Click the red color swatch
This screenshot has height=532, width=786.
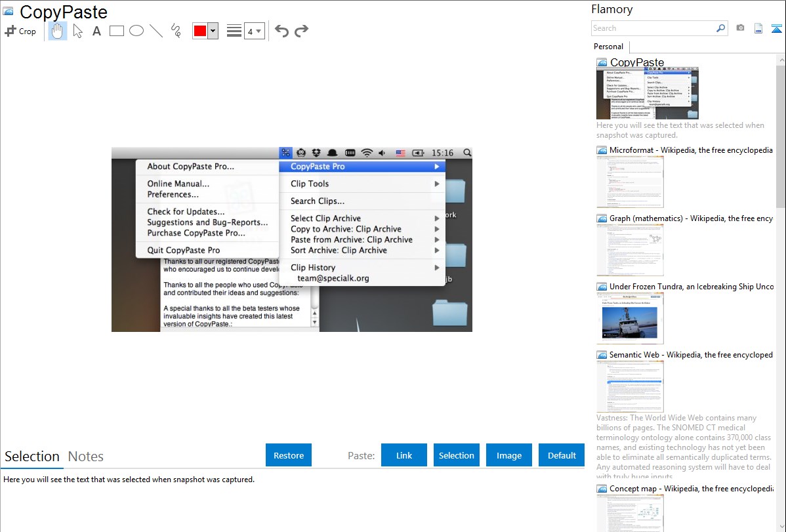[x=200, y=31]
